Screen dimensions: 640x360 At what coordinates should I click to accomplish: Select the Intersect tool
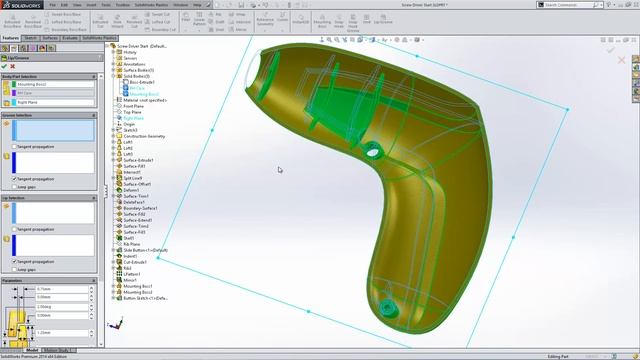(x=240, y=22)
